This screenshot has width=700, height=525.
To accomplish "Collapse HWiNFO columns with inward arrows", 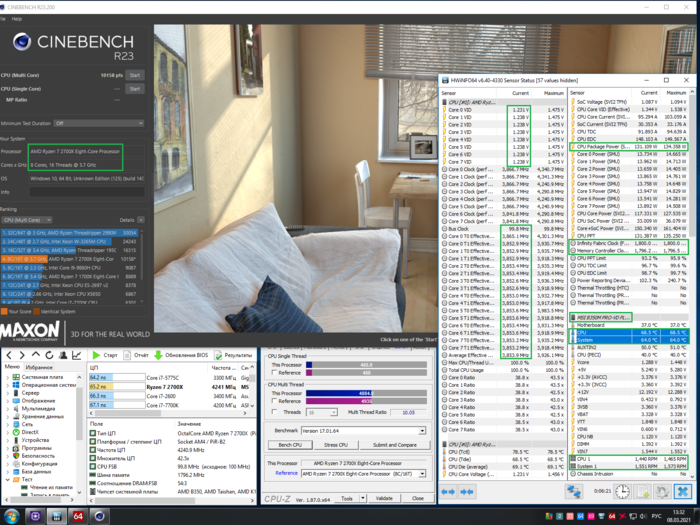I will [467, 492].
